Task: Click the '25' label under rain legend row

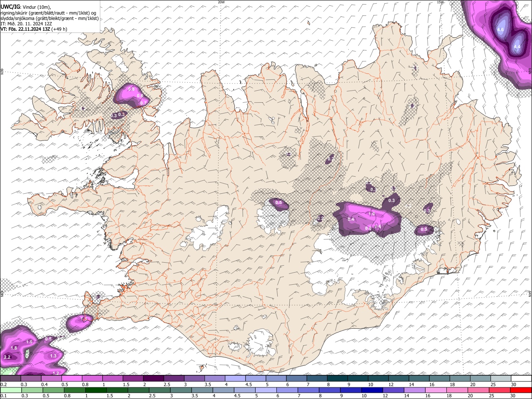Action: [x=492, y=396]
